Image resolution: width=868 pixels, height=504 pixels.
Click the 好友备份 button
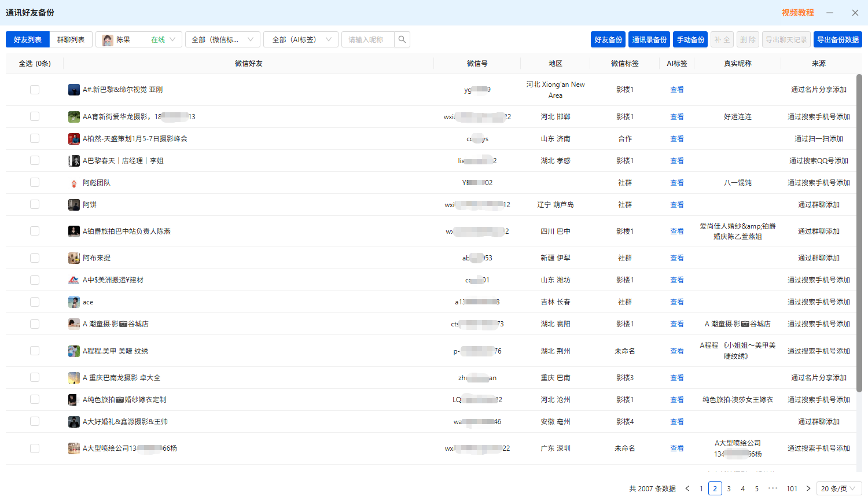[x=608, y=39]
